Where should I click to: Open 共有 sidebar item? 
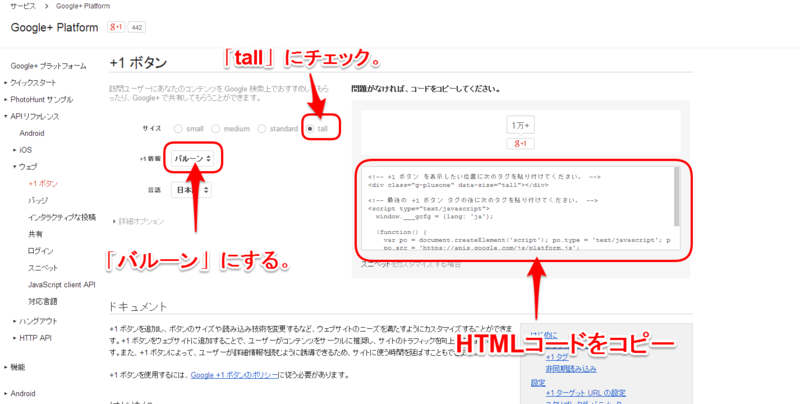(35, 234)
